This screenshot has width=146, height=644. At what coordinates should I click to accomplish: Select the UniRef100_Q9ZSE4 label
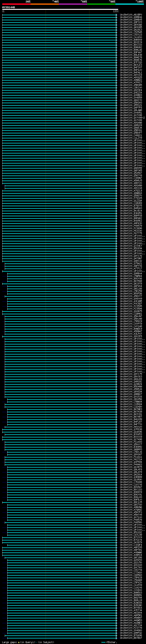(x=131, y=90)
